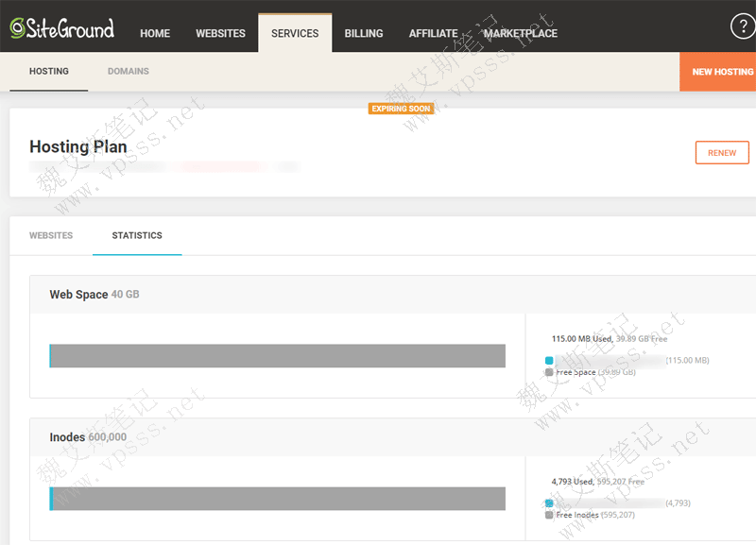Open the help question mark icon
This screenshot has width=756, height=545.
[x=743, y=27]
